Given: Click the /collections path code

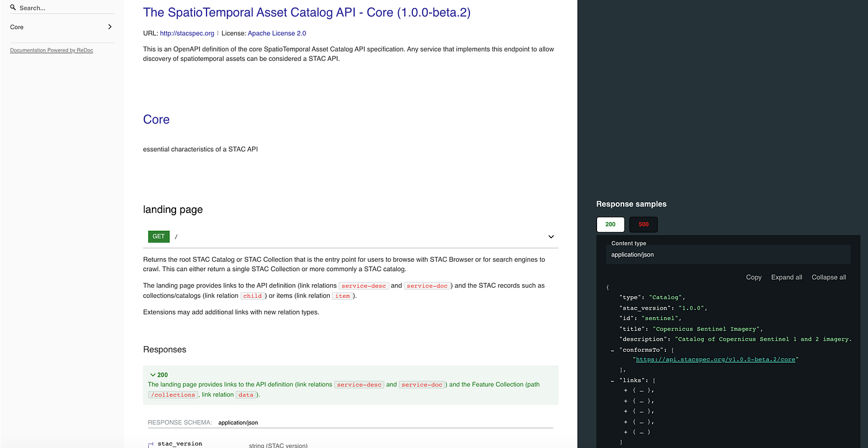Looking at the screenshot, I should click(x=173, y=395).
